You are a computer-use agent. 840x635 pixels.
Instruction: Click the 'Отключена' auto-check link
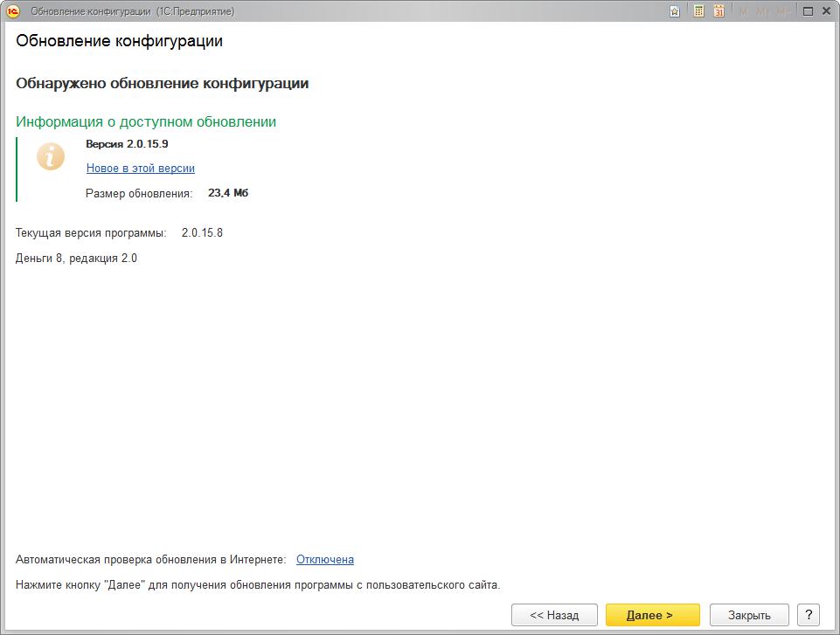click(x=324, y=560)
